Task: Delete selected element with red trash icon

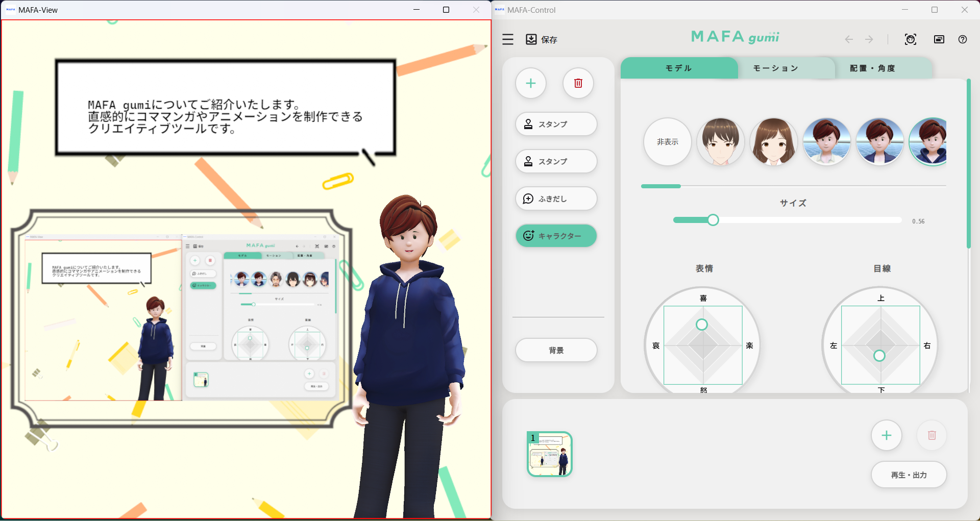Action: [578, 83]
